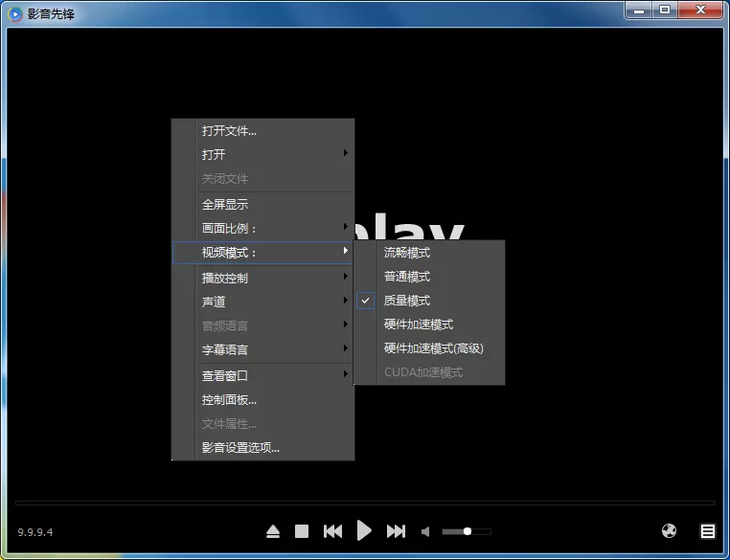Toggle the playlist icon at bottom right
Image resolution: width=730 pixels, height=560 pixels.
tap(708, 531)
